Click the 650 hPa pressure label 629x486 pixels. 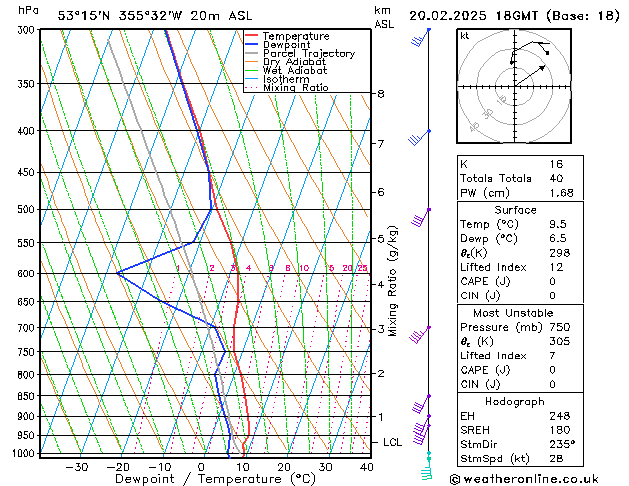28,302
